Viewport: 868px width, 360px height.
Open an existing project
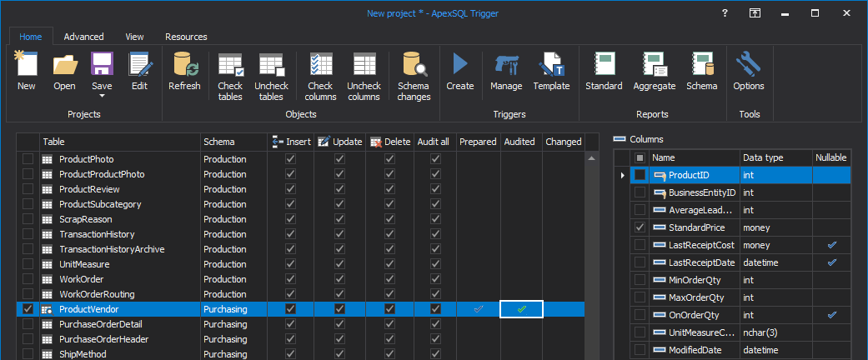tap(65, 71)
